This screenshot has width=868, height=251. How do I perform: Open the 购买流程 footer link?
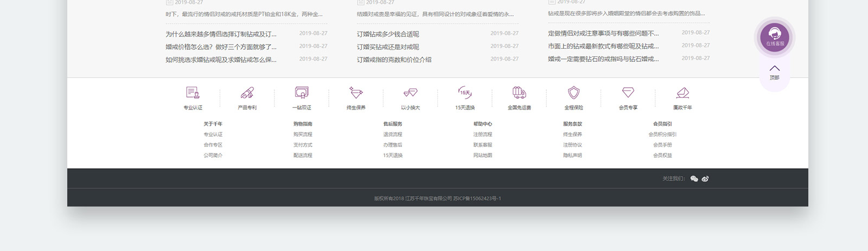click(303, 134)
